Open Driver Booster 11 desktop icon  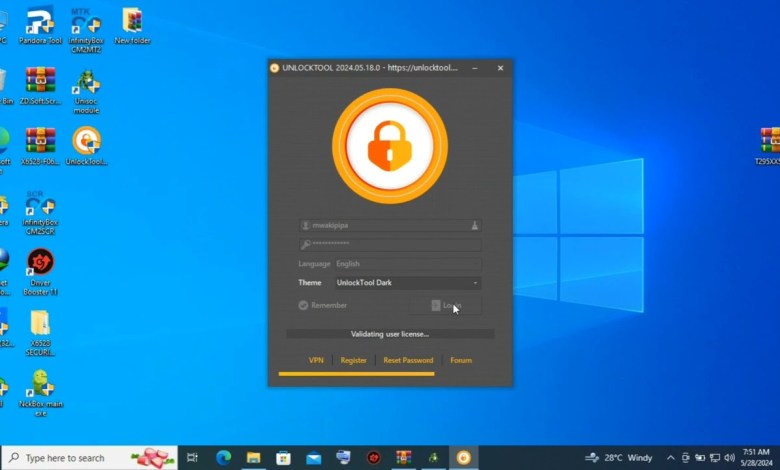click(40, 263)
